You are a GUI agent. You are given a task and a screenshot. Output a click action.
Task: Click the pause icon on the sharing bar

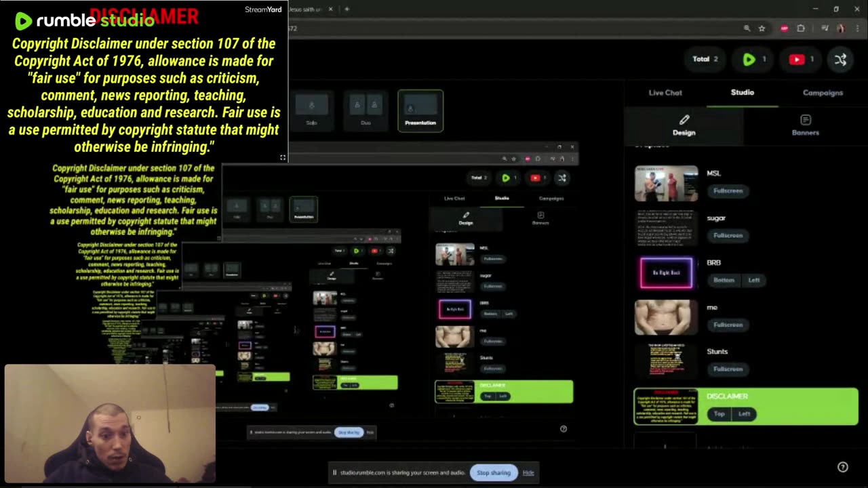(334, 472)
